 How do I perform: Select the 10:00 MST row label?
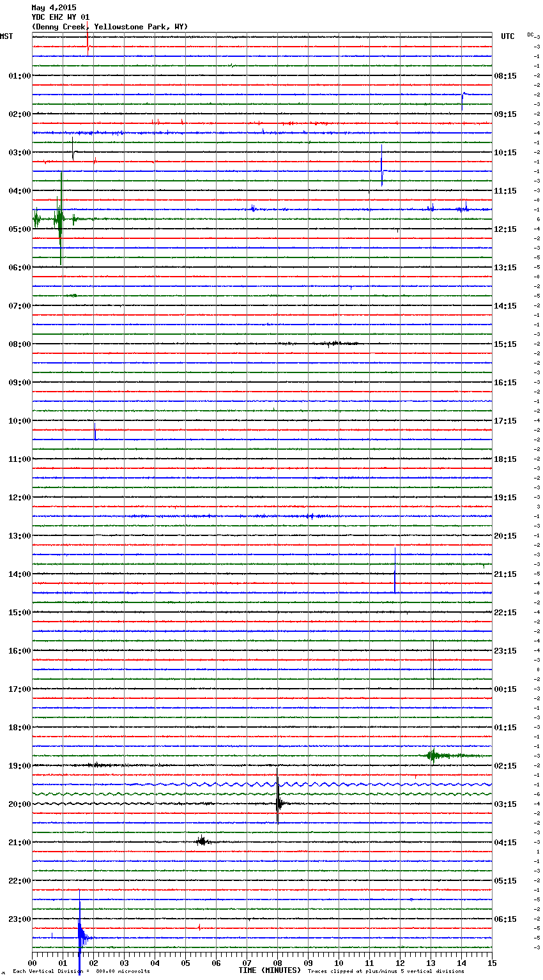(x=20, y=421)
